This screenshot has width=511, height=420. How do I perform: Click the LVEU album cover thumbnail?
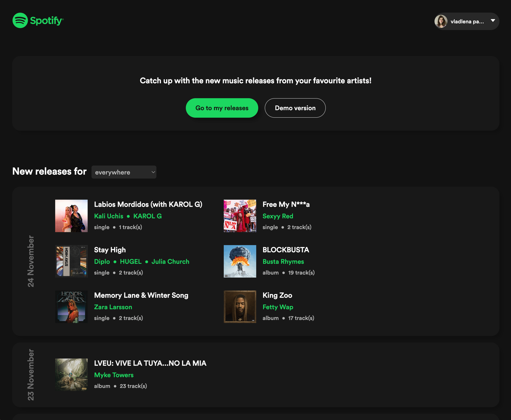(x=71, y=375)
